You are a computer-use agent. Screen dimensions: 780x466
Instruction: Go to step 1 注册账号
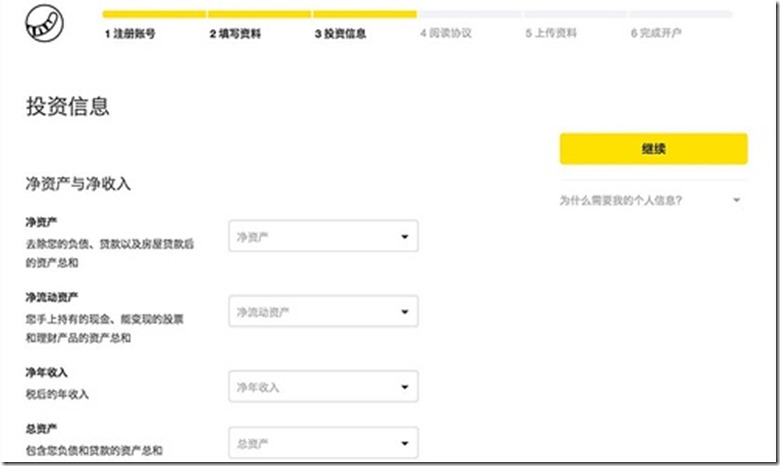click(x=130, y=33)
